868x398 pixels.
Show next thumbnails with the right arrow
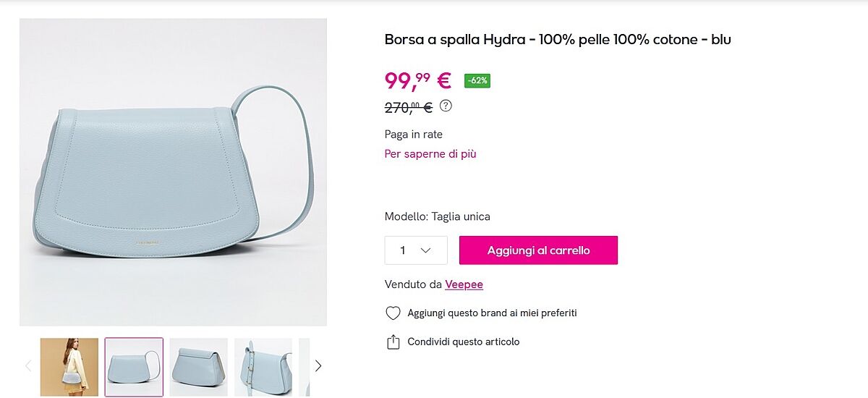(x=318, y=366)
